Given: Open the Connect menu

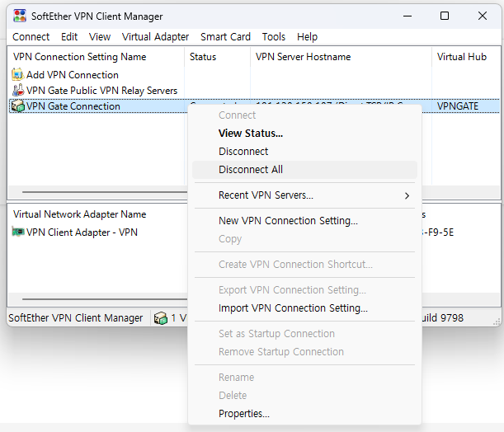Looking at the screenshot, I should coord(31,36).
